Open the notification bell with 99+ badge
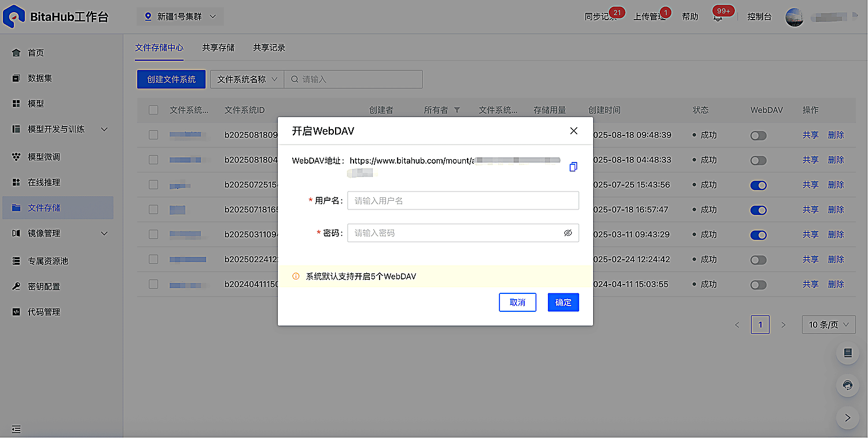The image size is (868, 438). coord(718,17)
